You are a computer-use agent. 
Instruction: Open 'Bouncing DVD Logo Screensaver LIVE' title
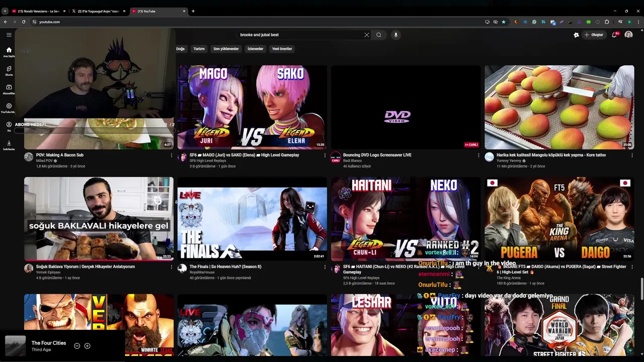pyautogui.click(x=377, y=155)
